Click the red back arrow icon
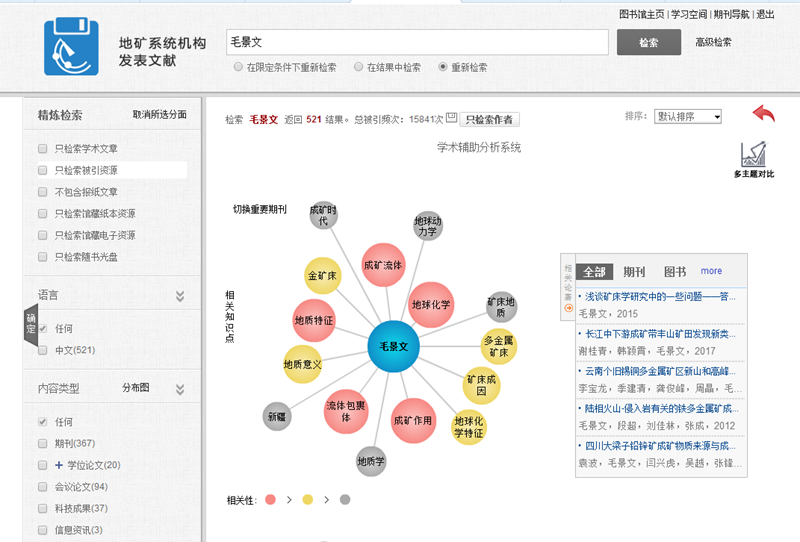800x542 pixels. (763, 114)
